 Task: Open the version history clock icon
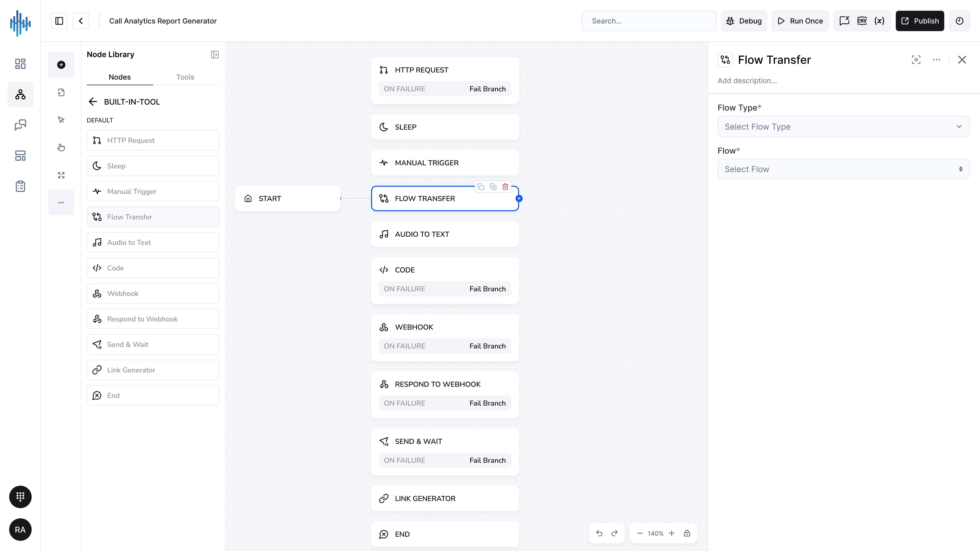coord(959,21)
